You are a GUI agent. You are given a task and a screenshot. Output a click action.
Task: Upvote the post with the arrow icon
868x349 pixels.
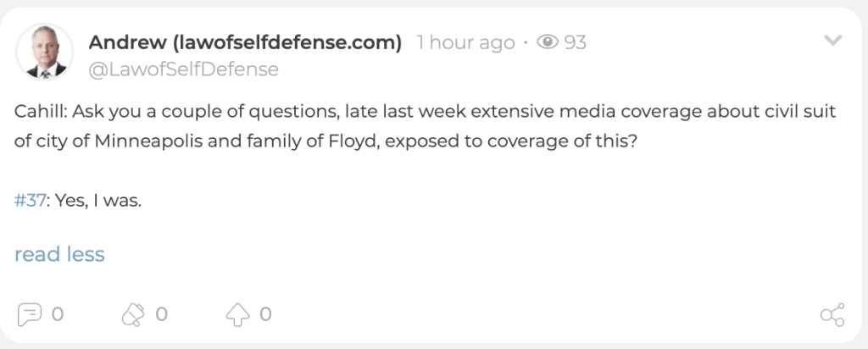237,315
